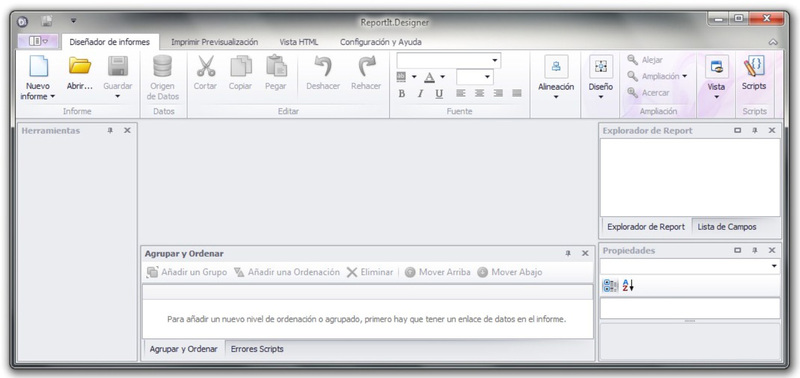Viewport: 800px width, 378px height.
Task: Switch to Diseñador de informes tab
Action: 110,42
